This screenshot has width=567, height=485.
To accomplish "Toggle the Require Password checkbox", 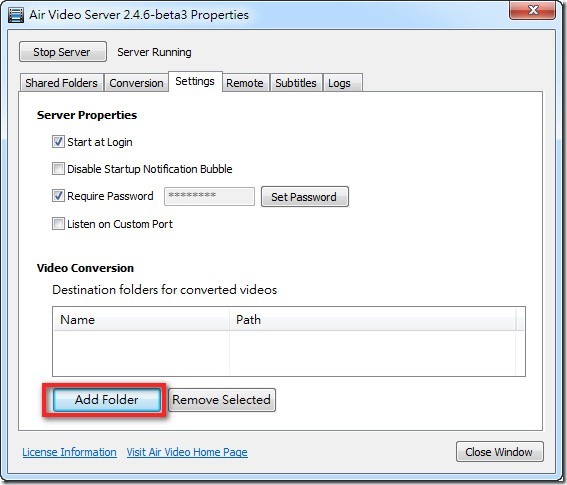I will [x=58, y=196].
